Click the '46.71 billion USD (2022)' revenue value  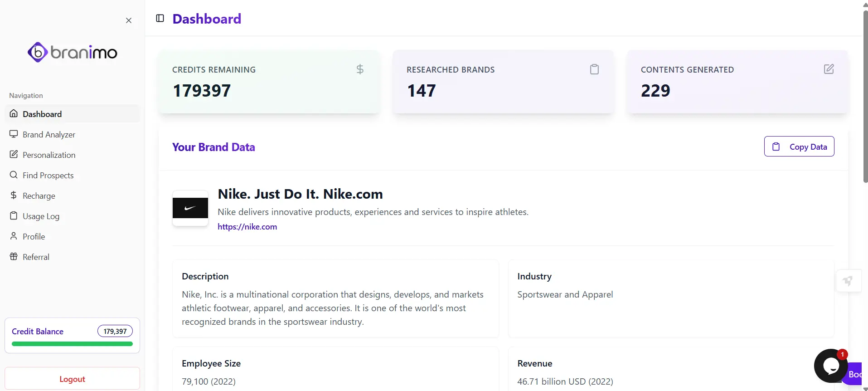565,381
